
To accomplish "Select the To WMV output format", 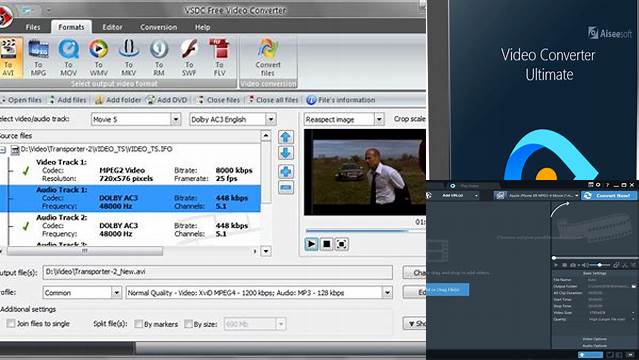I will (98, 57).
